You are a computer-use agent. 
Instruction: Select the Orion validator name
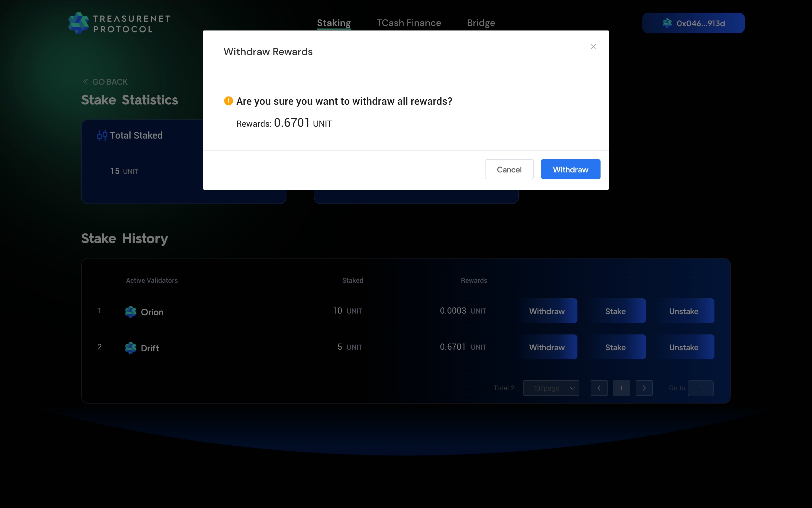pos(152,312)
